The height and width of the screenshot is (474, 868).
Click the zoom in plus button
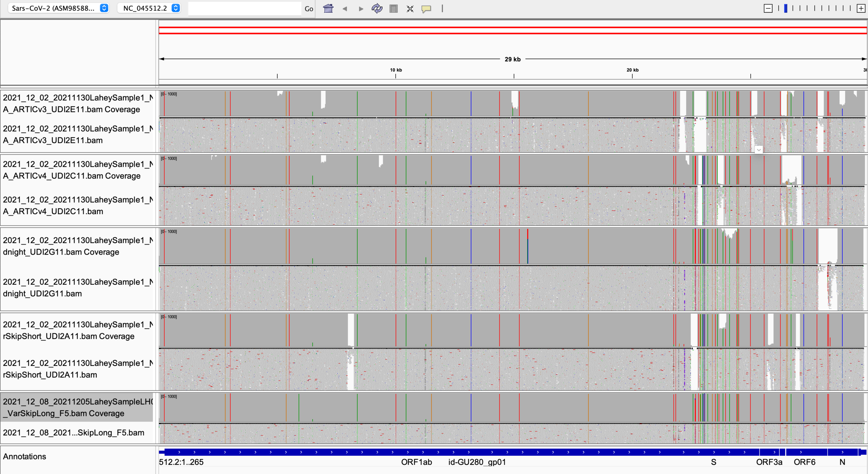(861, 8)
